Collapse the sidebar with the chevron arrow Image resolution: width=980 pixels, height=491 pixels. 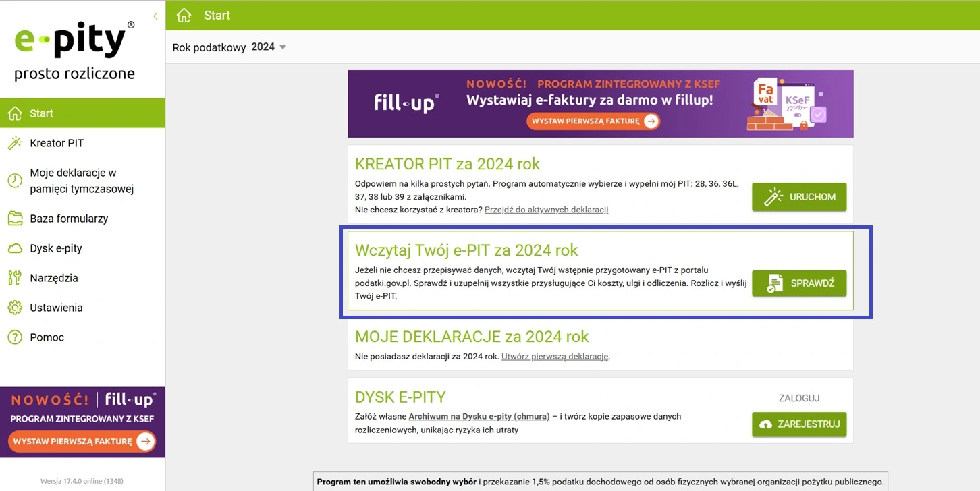click(156, 15)
